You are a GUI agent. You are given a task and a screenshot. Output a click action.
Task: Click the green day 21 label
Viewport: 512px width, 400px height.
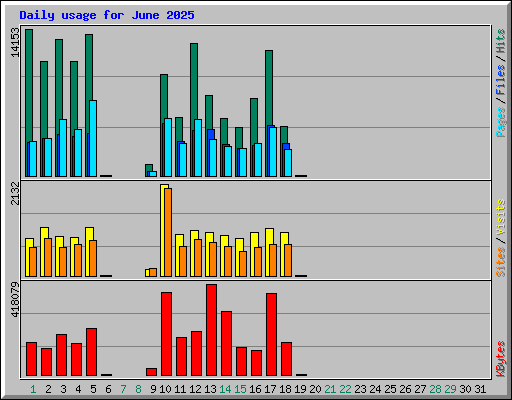point(330,389)
